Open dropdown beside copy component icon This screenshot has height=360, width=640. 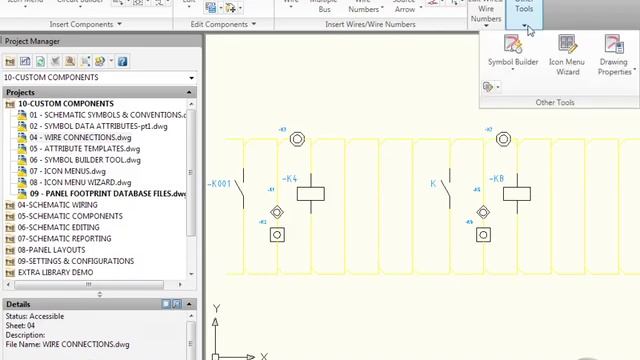tap(220, 7)
